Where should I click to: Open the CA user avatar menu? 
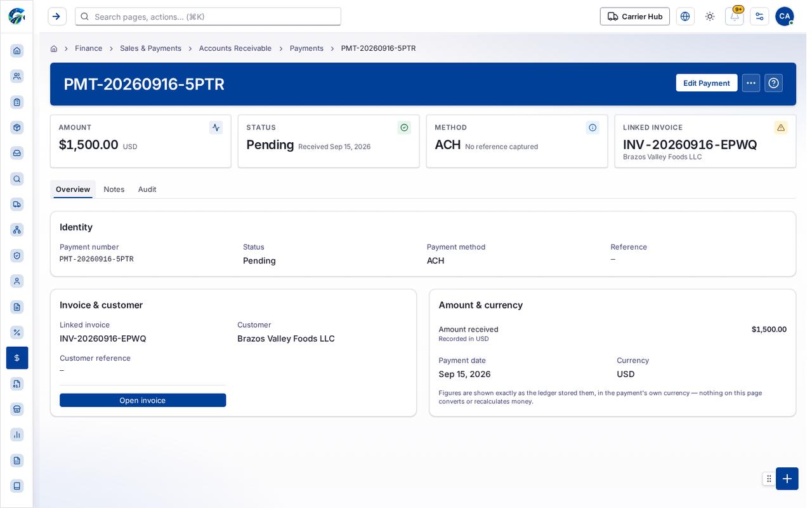tap(785, 17)
